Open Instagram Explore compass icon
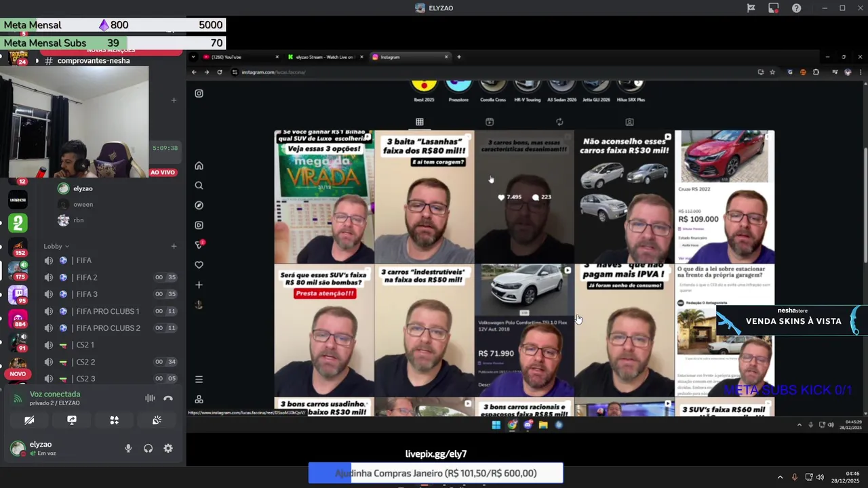This screenshot has height=488, width=868. pyautogui.click(x=199, y=205)
